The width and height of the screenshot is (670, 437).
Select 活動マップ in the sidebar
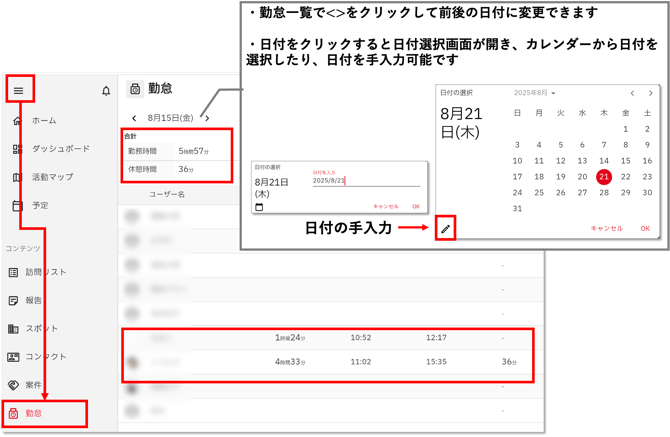52,177
